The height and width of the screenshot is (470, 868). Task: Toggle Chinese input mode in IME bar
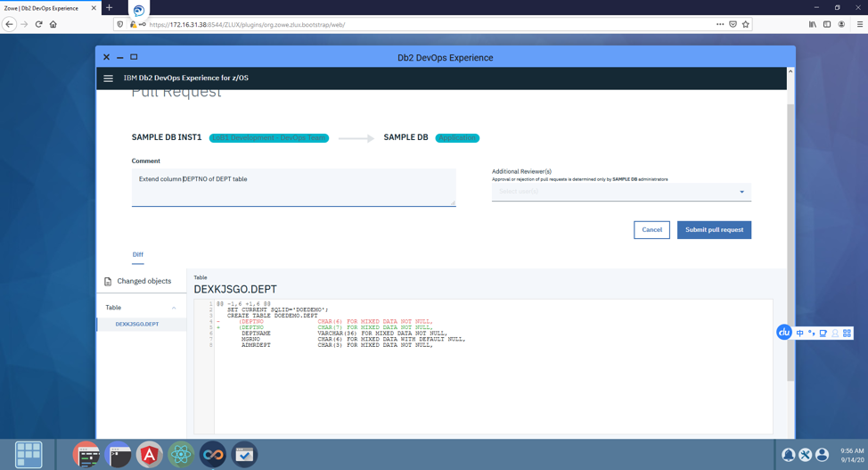pos(800,333)
